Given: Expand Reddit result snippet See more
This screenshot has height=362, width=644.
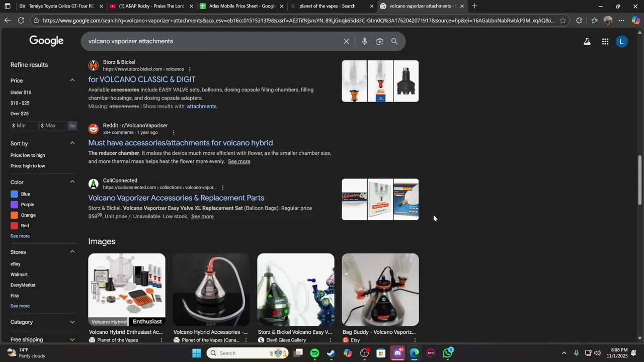Looking at the screenshot, I should point(239,161).
